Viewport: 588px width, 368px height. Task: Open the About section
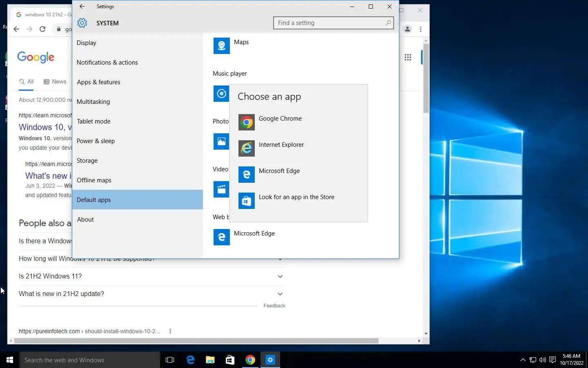coord(138,220)
